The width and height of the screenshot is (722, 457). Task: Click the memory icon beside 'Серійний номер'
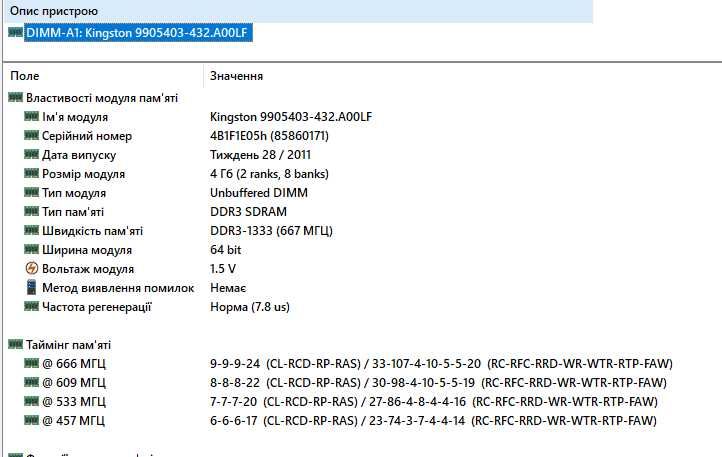tap(31, 135)
